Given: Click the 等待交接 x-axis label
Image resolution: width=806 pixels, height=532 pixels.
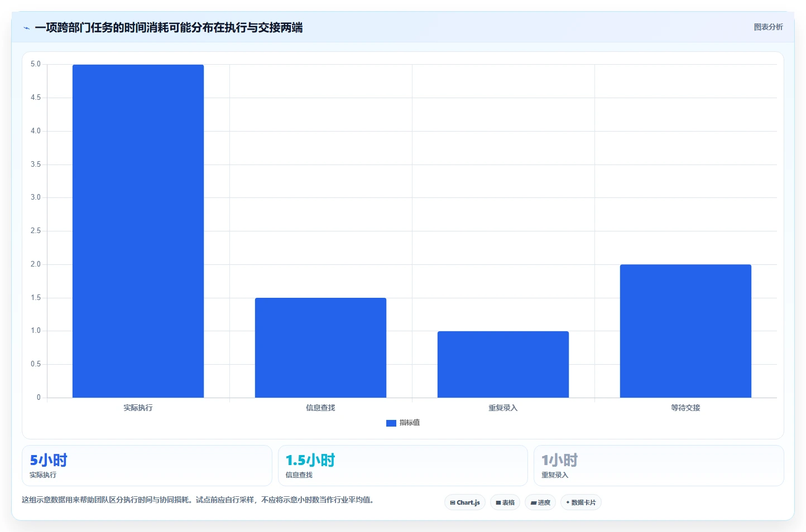Looking at the screenshot, I should pyautogui.click(x=685, y=408).
